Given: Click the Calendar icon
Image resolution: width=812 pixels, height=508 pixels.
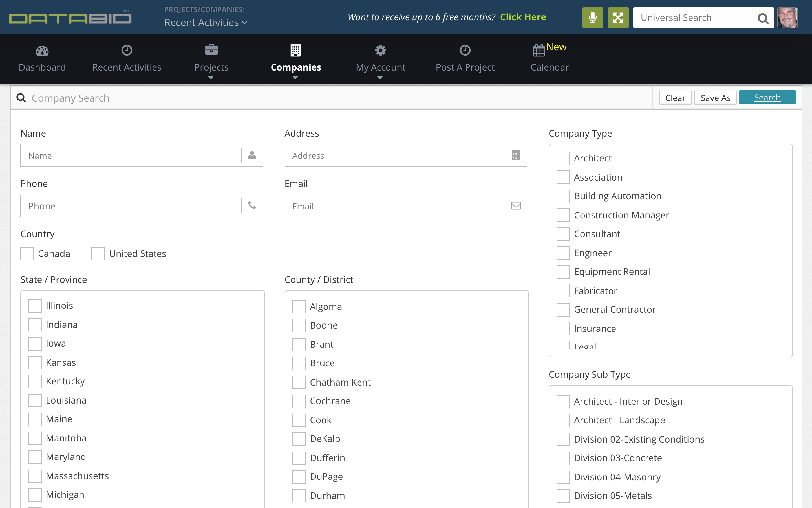Looking at the screenshot, I should (539, 51).
